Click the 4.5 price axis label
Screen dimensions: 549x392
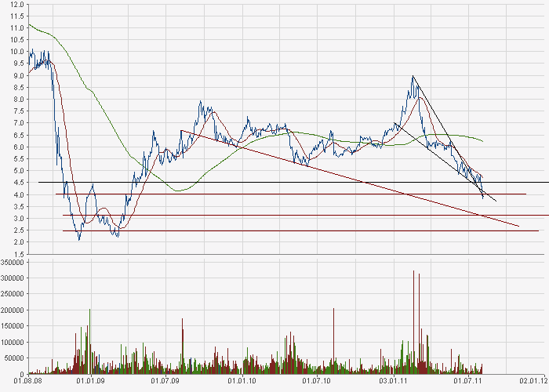(x=18, y=183)
